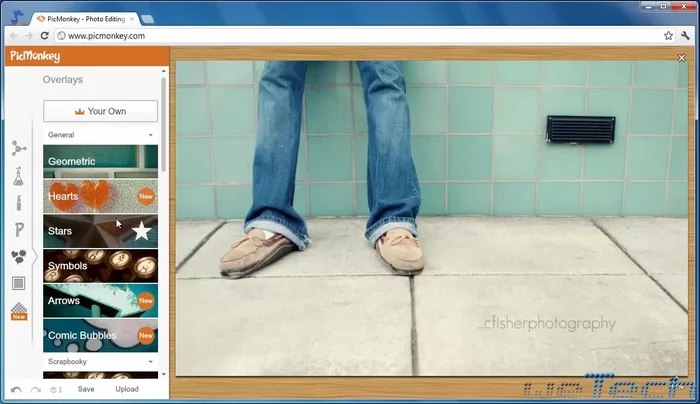Open the Touch Up lipstick icon
Image resolution: width=700 pixels, height=404 pixels.
[18, 203]
